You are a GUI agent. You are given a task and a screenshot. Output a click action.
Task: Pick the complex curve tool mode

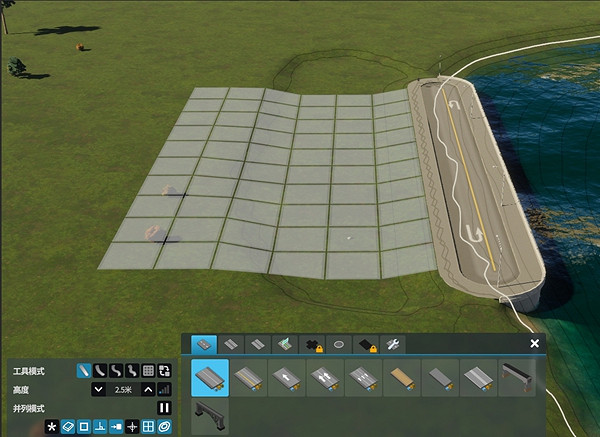116,371
